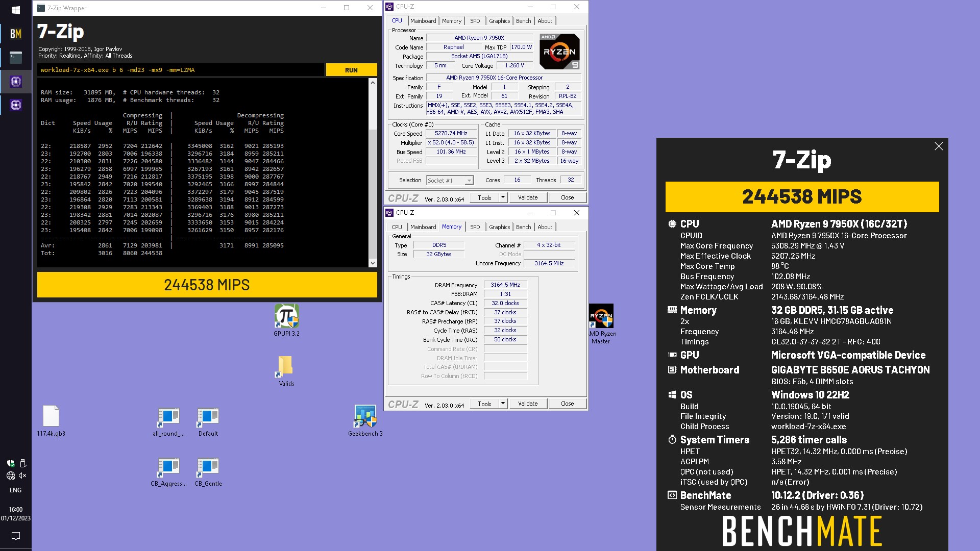Click the ENG language indicator
This screenshot has width=980, height=551.
click(15, 490)
